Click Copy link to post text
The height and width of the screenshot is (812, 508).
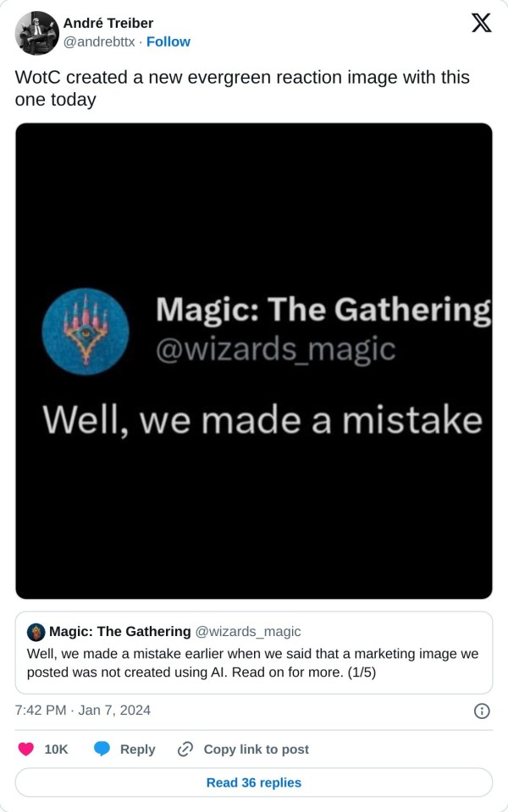(256, 749)
